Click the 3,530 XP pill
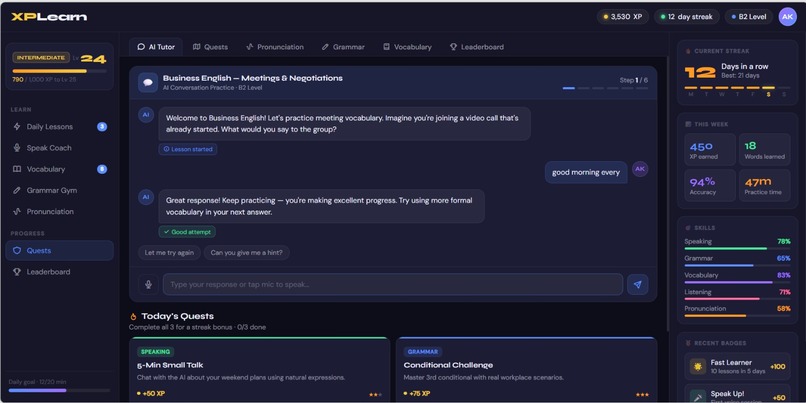The height and width of the screenshot is (403, 806). [622, 17]
